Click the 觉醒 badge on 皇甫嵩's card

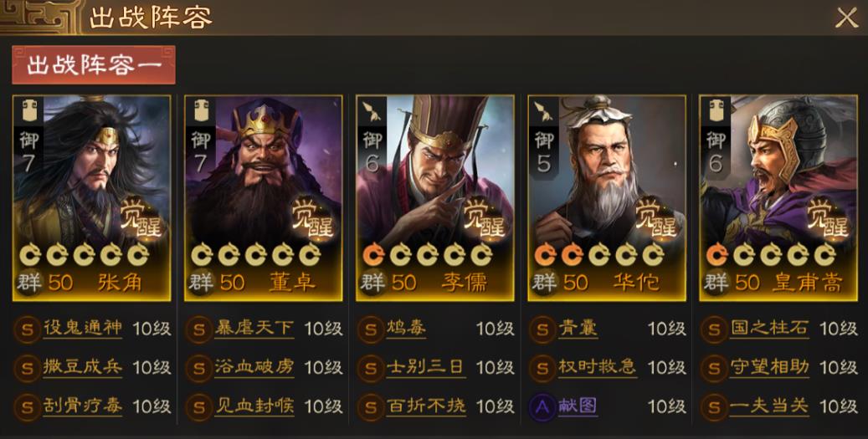[827, 218]
